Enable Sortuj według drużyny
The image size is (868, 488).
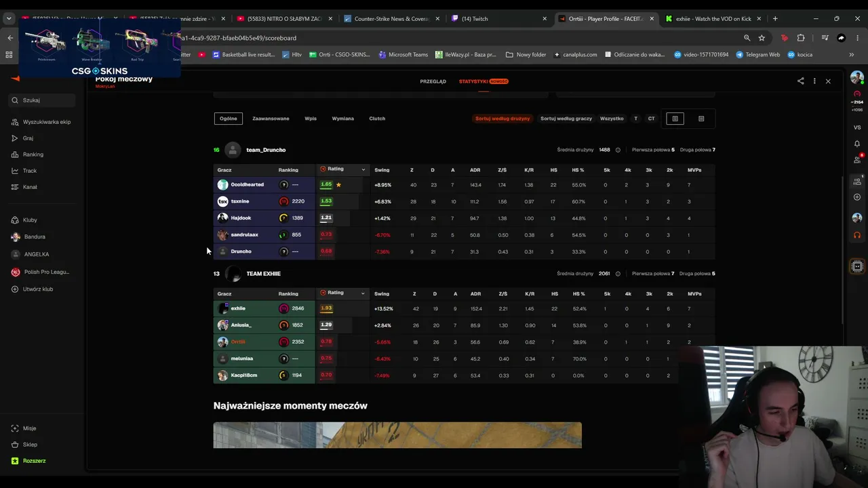pyautogui.click(x=502, y=119)
